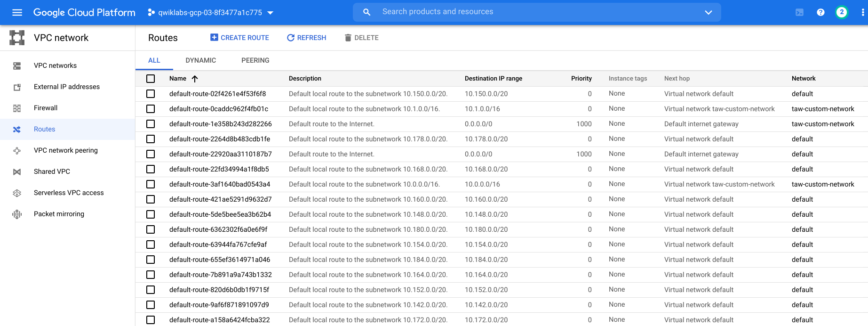868x326 pixels.
Task: Open VPC networks page
Action: tap(55, 65)
